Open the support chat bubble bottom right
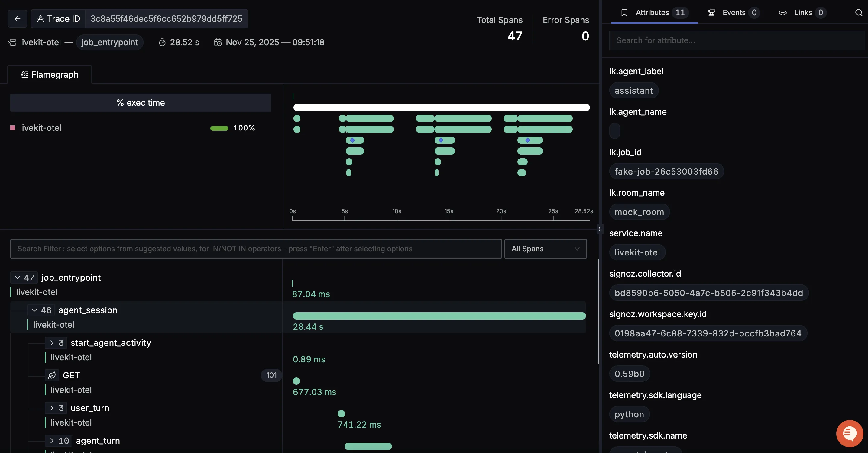Viewport: 868px width, 453px height. click(x=849, y=433)
